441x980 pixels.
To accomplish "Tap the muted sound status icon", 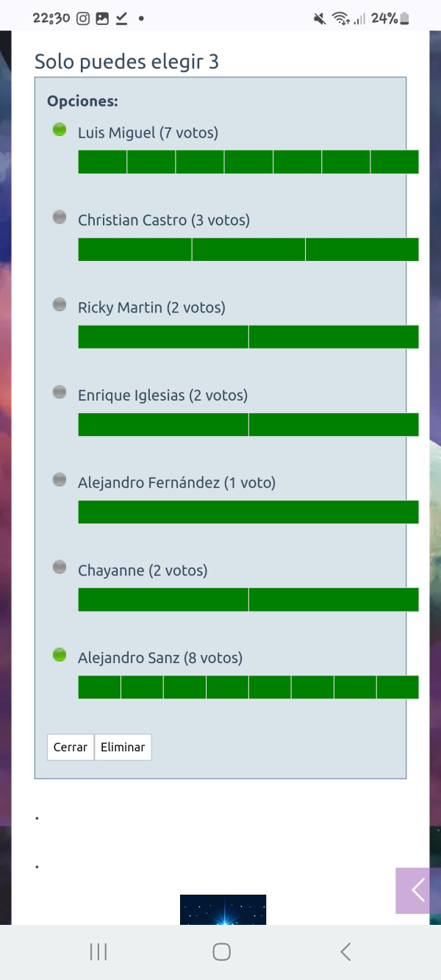I will tap(320, 19).
